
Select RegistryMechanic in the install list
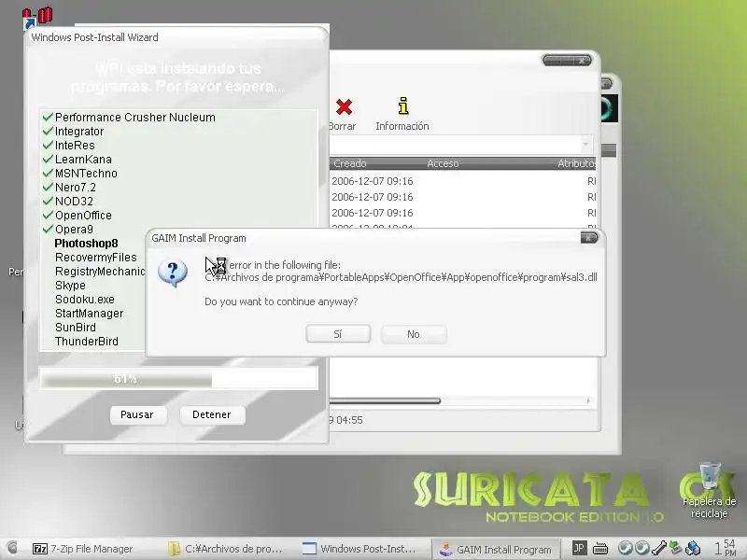(x=100, y=272)
